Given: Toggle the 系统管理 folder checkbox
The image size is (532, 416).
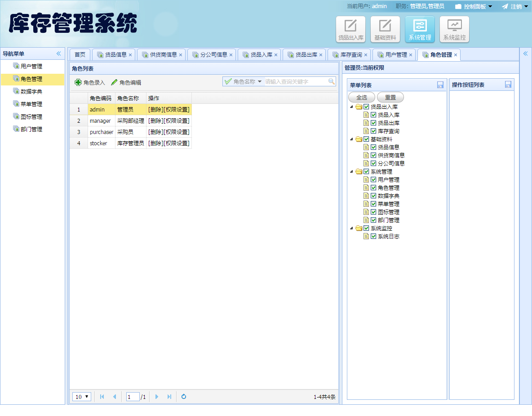Looking at the screenshot, I should [x=366, y=171].
